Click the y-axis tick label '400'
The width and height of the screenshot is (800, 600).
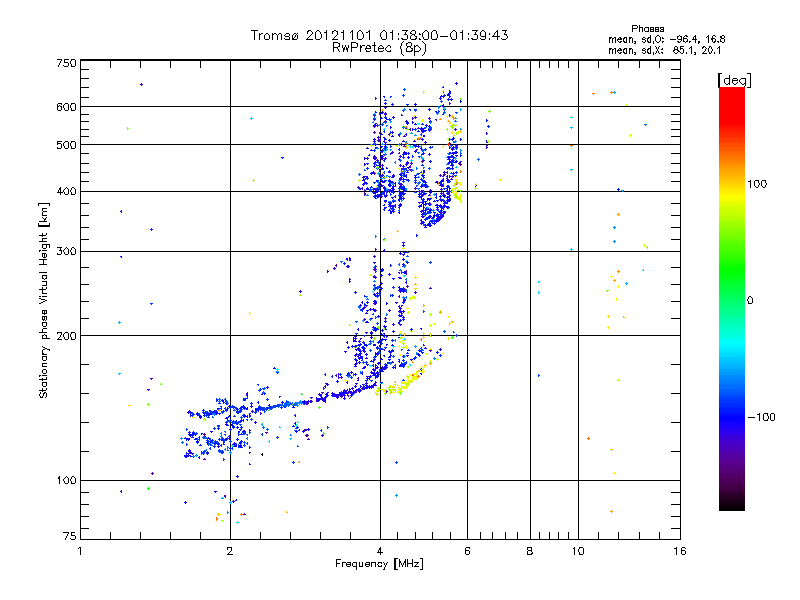click(67, 191)
